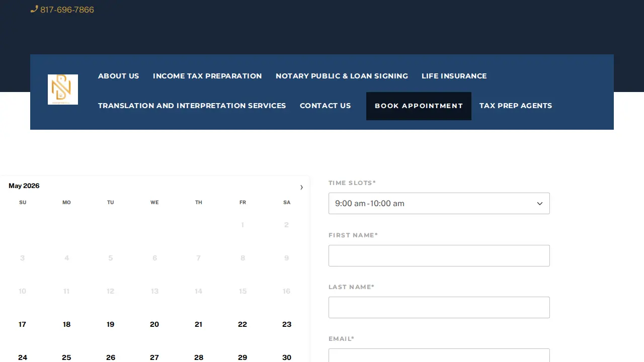Screen dimensions: 644x362
Task: Click the Email input field
Action: [x=439, y=355]
